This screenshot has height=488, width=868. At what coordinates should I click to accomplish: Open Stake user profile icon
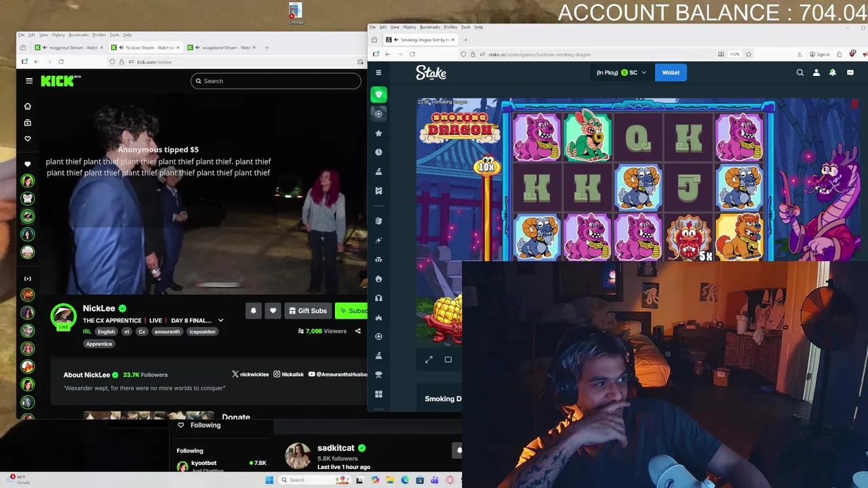click(x=816, y=73)
